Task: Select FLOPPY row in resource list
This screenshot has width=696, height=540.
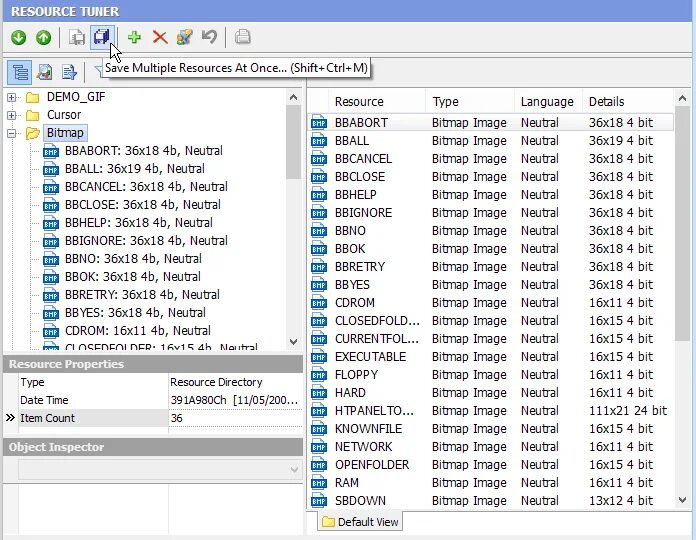Action: 490,375
